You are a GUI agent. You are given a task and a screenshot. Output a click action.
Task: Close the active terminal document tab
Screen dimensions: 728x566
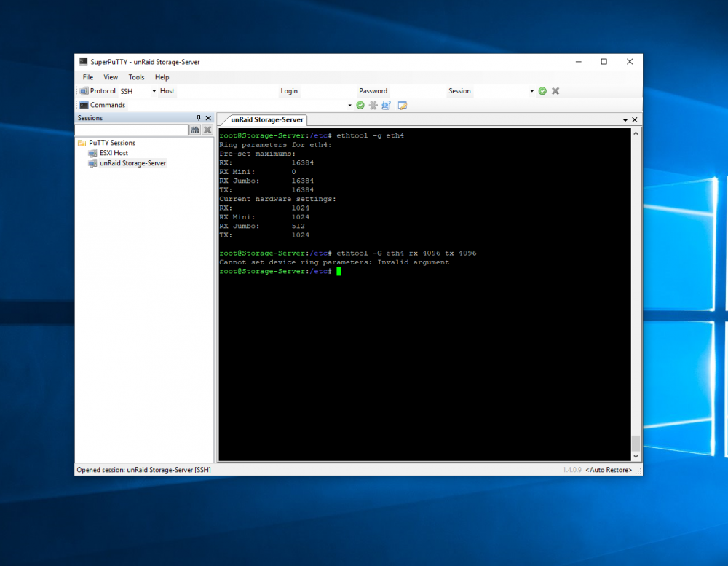coord(635,120)
